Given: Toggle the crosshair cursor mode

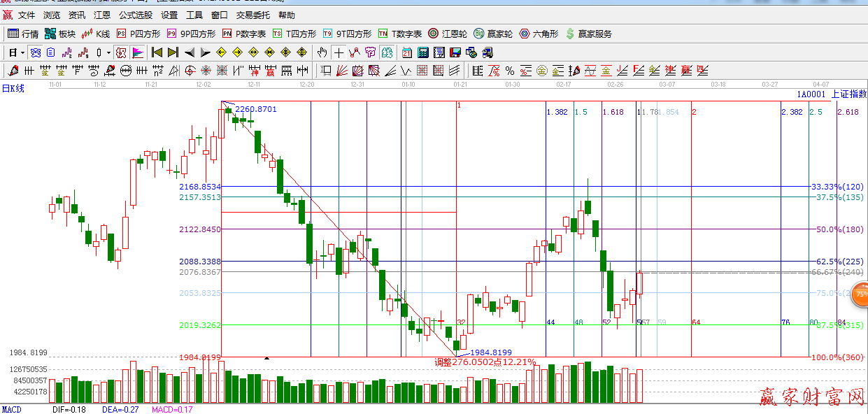Looking at the screenshot, I should [339, 52].
